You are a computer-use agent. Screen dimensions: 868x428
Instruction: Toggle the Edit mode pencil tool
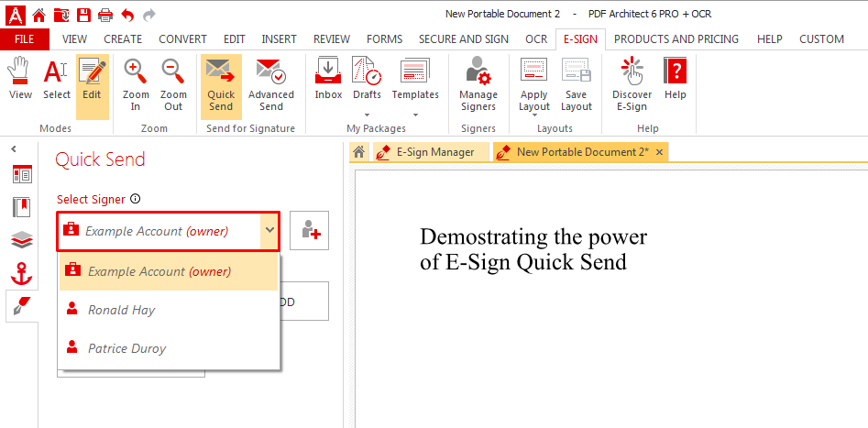[92, 86]
